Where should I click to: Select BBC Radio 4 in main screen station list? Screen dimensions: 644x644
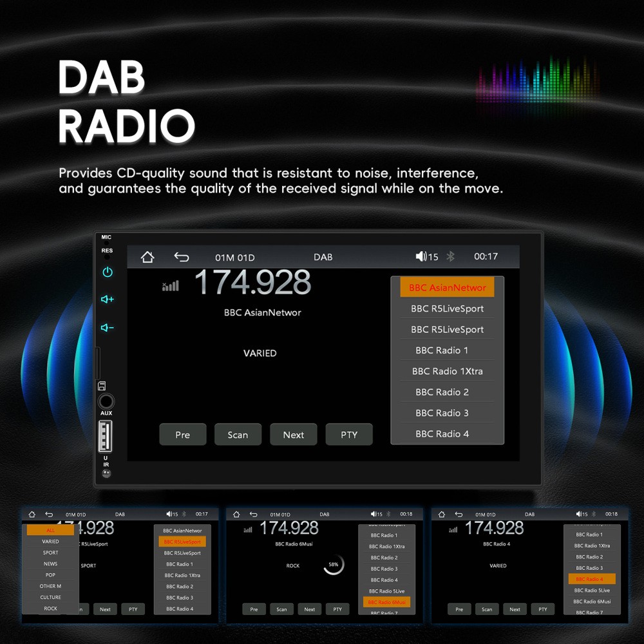[448, 433]
